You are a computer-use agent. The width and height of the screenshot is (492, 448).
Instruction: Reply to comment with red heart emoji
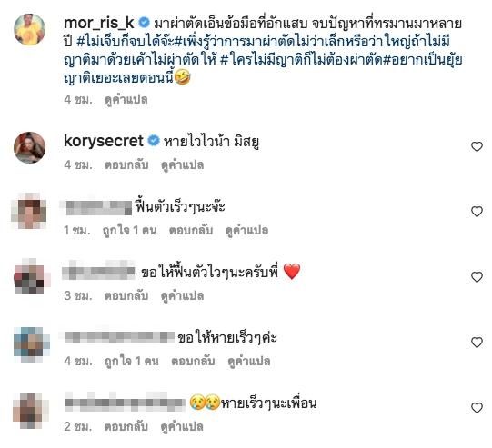click(126, 295)
